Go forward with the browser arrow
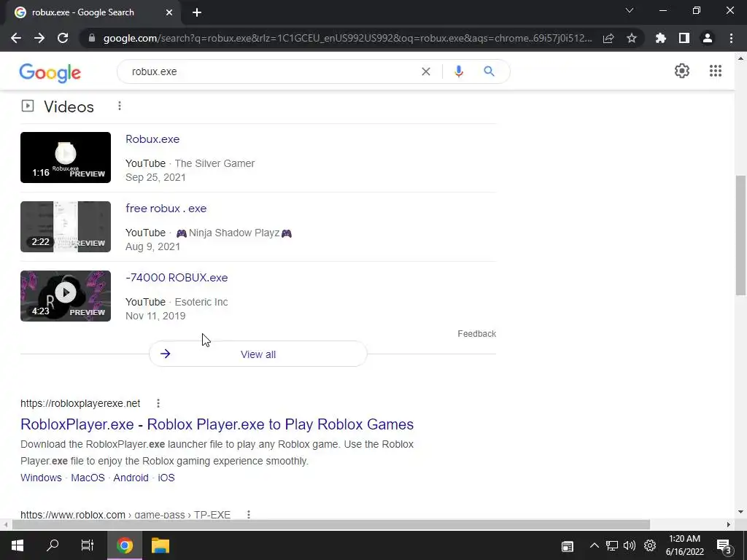 point(39,38)
